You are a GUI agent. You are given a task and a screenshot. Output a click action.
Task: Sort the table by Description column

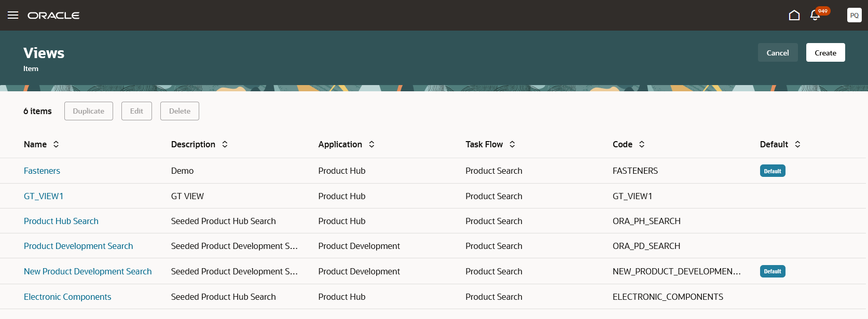[225, 144]
